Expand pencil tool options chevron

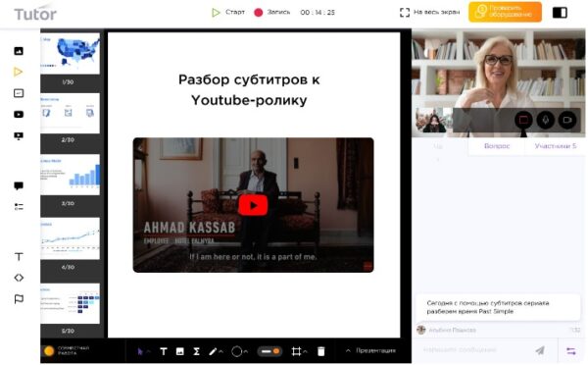tap(220, 352)
